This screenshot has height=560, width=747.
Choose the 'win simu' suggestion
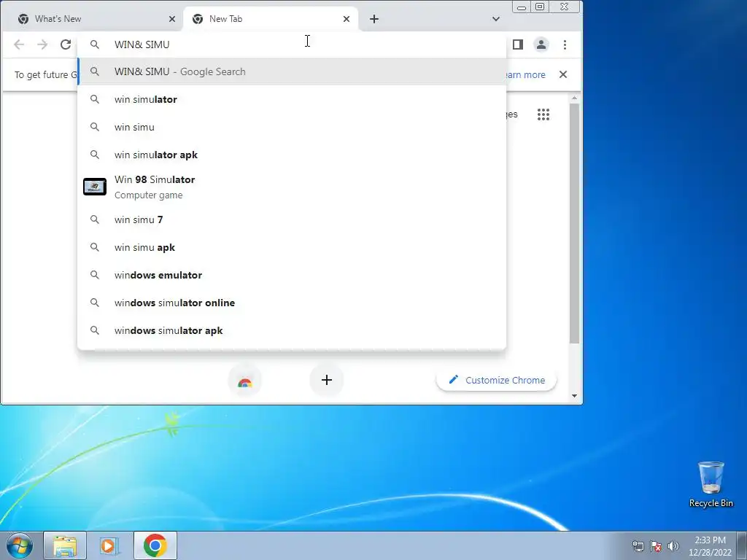(x=292, y=127)
